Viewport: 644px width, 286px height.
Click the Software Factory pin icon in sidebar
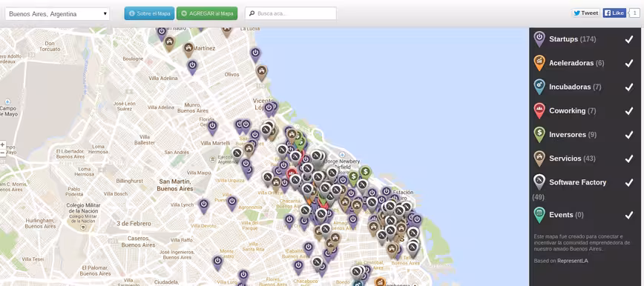pyautogui.click(x=539, y=182)
